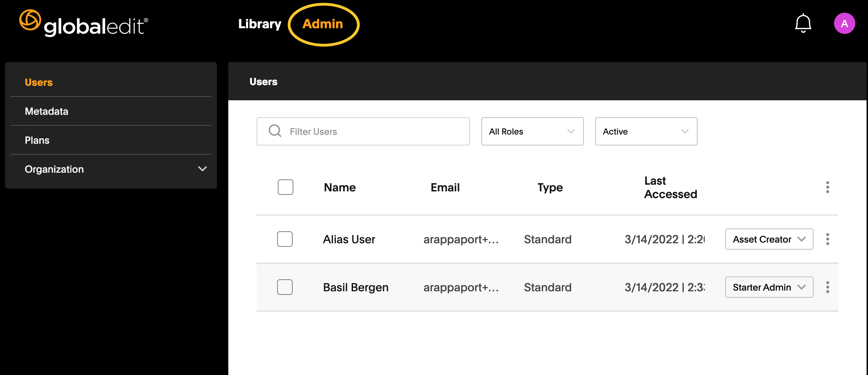Click the globaledit logo

coord(83,23)
